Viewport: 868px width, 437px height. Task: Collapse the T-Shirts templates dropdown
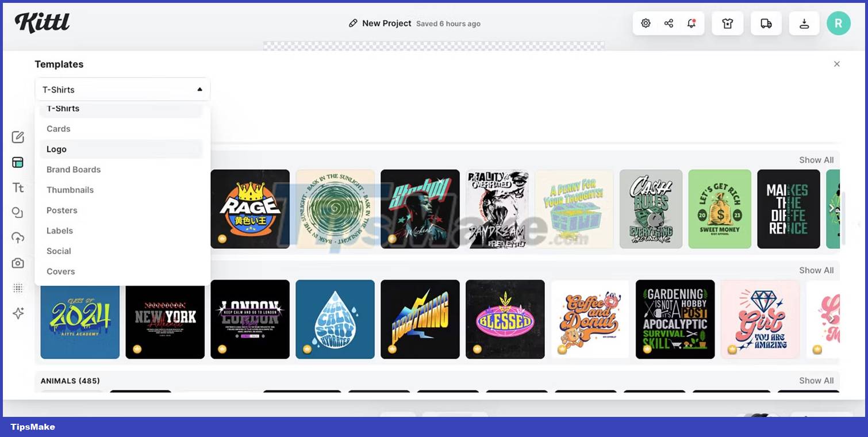pos(122,90)
